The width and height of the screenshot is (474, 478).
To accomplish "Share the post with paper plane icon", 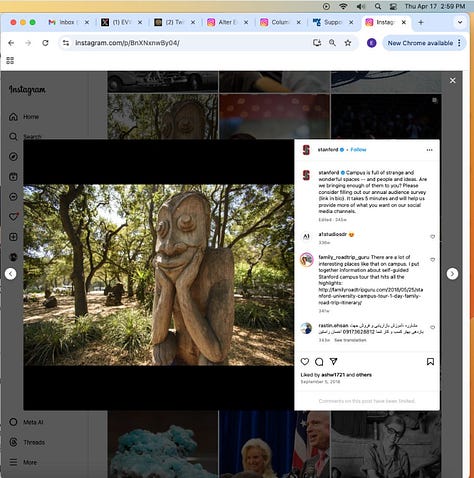I will click(x=333, y=362).
